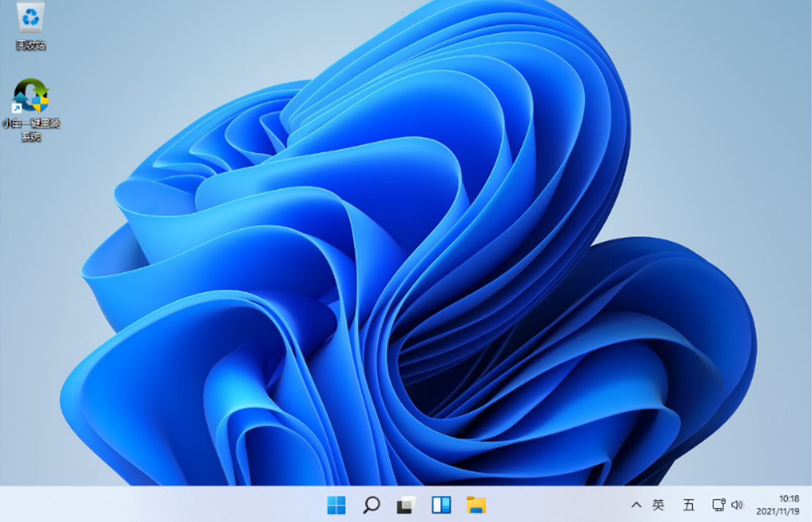Open the Windows Start menu
This screenshot has height=522, width=812.
point(337,504)
